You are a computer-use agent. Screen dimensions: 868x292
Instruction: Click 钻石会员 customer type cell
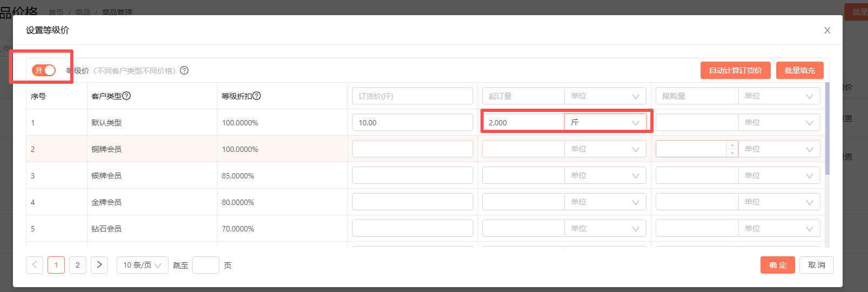coord(152,229)
